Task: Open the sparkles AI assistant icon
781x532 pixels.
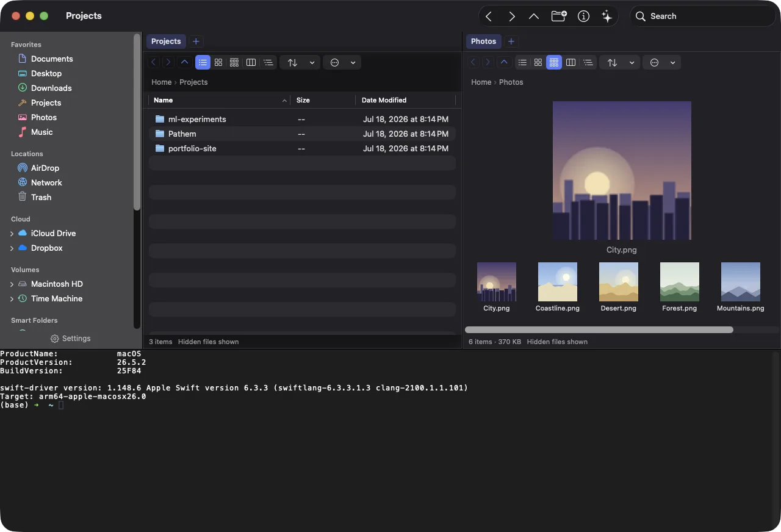Action: (x=606, y=16)
